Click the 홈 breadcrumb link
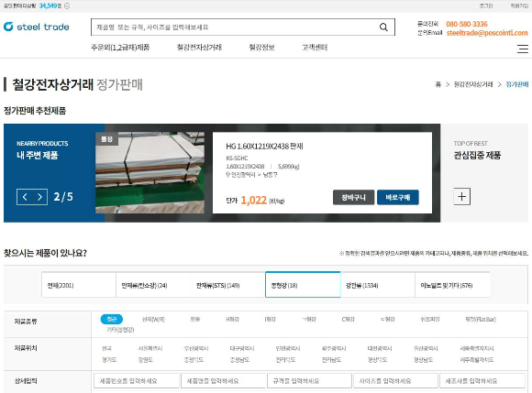Screen dimensions: 532x393 (x=438, y=84)
